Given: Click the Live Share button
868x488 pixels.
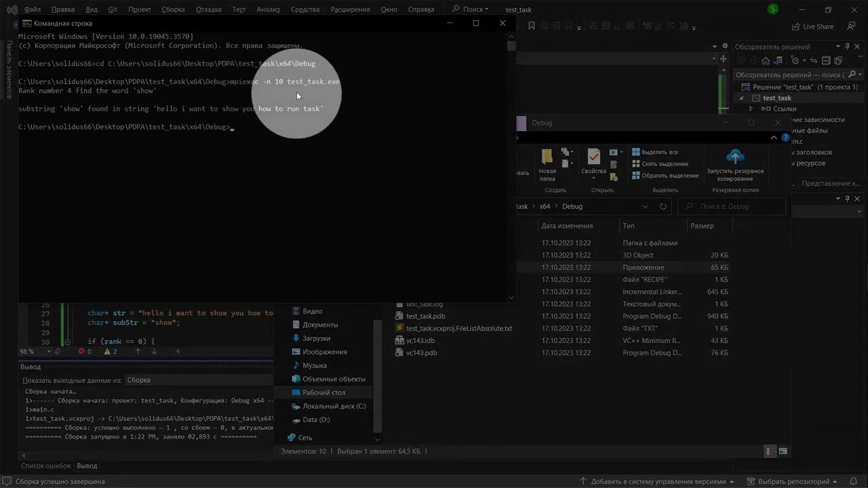Looking at the screenshot, I should [813, 26].
